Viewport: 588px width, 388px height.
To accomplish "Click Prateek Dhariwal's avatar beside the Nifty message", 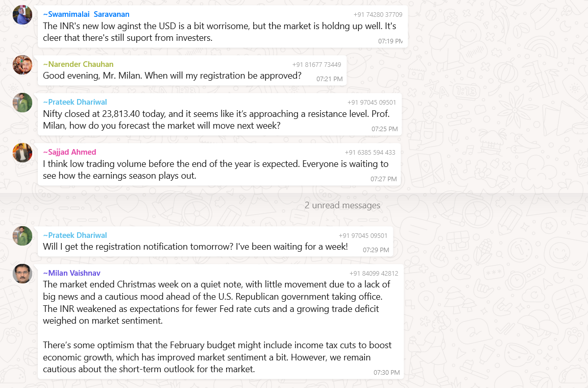I will coord(22,103).
